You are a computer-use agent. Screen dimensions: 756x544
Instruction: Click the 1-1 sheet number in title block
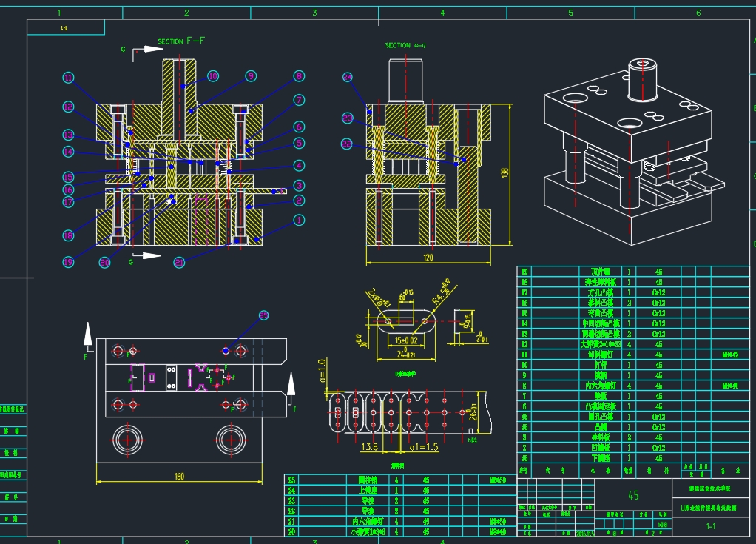(x=711, y=526)
